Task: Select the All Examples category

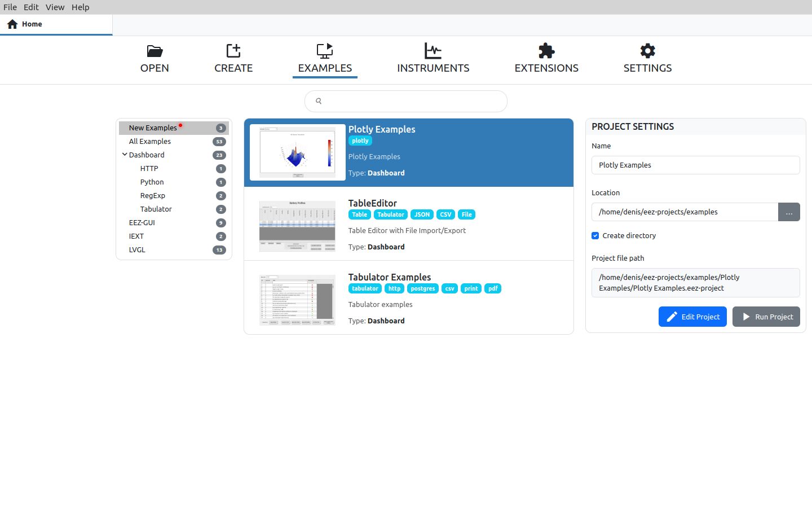Action: pyautogui.click(x=150, y=142)
